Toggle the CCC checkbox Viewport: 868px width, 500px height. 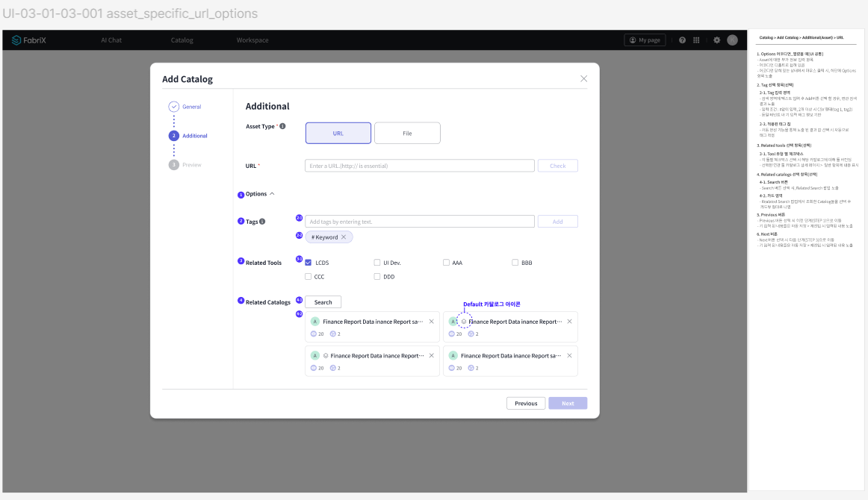click(x=309, y=276)
